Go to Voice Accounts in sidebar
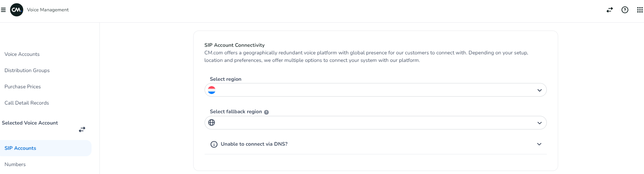Image resolution: width=644 pixels, height=174 pixels. (22, 54)
